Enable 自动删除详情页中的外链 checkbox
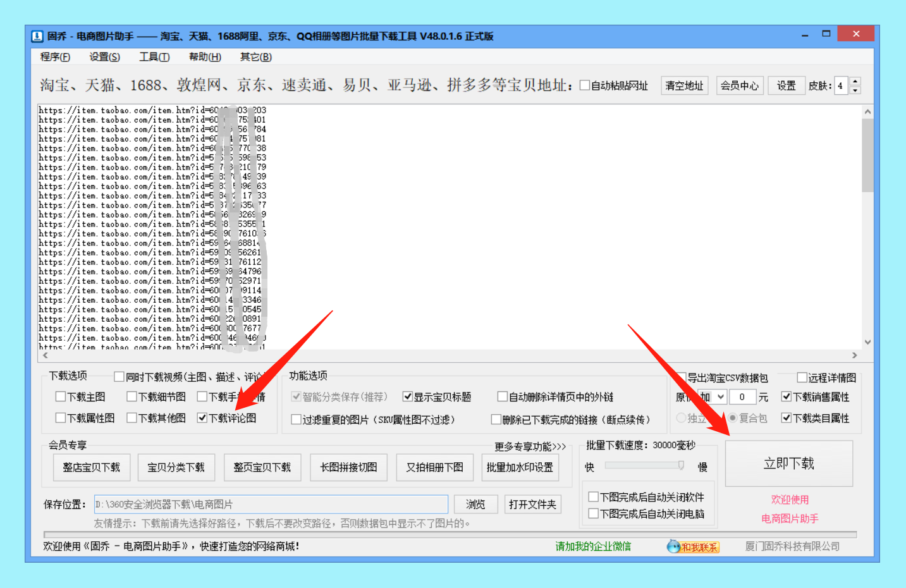The width and height of the screenshot is (906, 588). 503,396
